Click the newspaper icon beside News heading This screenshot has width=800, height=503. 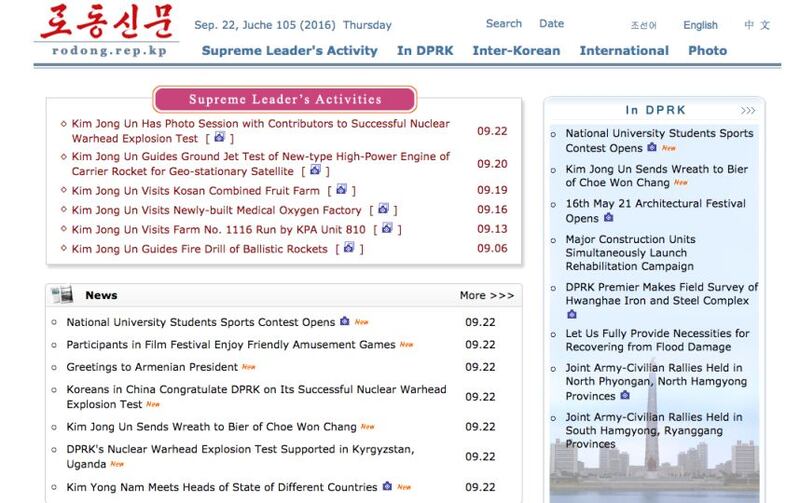click(62, 295)
